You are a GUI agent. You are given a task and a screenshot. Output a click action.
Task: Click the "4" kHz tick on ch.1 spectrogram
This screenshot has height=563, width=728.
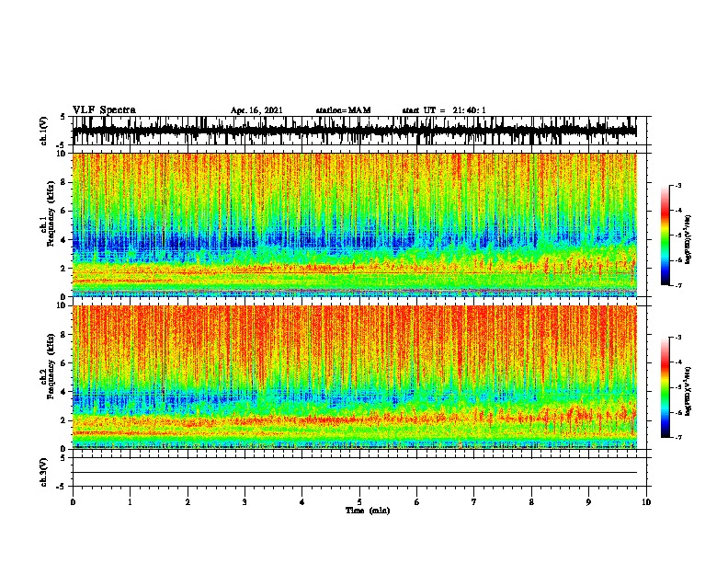[x=64, y=240]
